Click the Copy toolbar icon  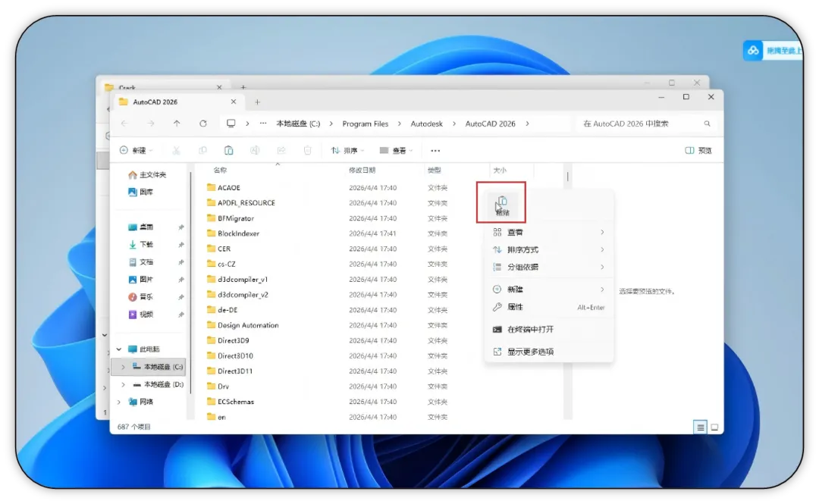coord(202,150)
